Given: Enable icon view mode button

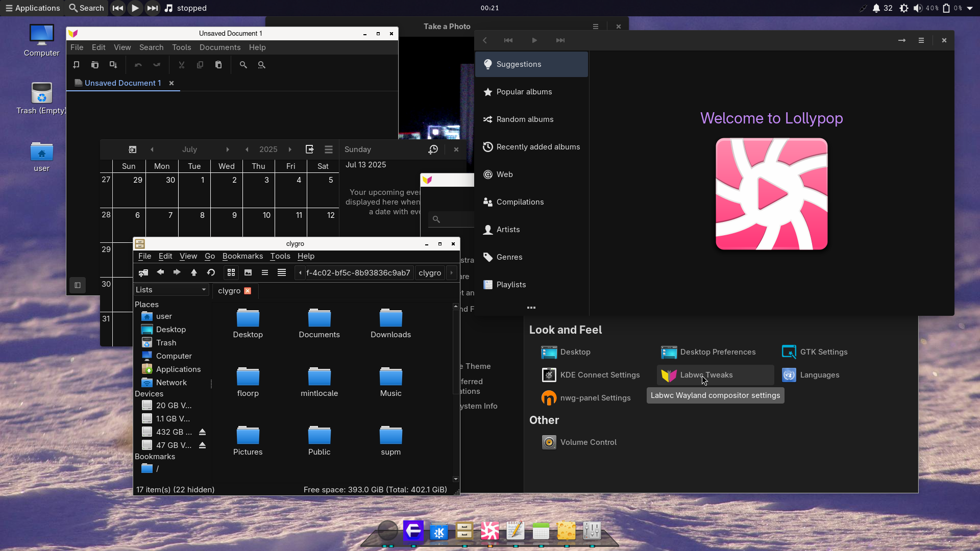Looking at the screenshot, I should 231,273.
